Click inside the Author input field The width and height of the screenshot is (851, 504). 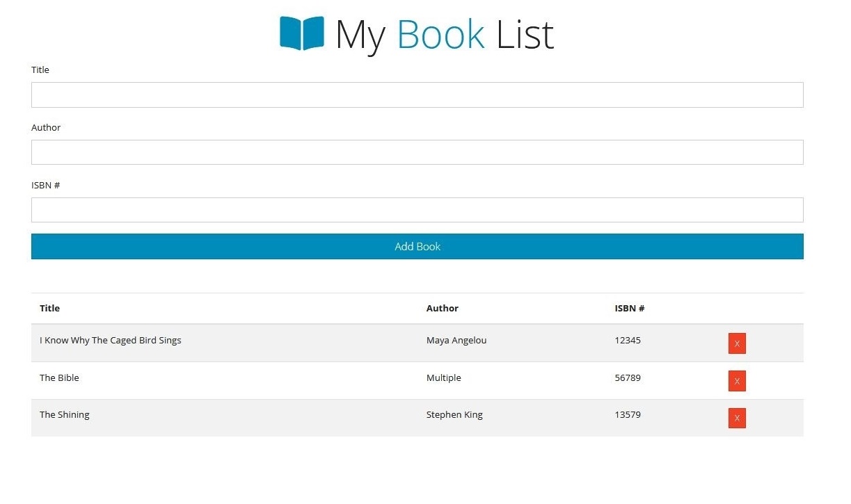[x=417, y=152]
